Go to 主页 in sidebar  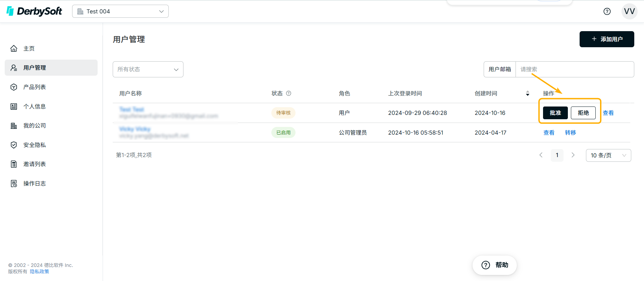pyautogui.click(x=51, y=49)
